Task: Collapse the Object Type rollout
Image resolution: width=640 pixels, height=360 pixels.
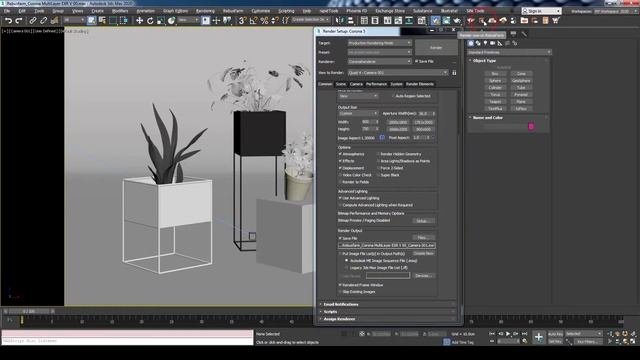Action: tap(508, 60)
